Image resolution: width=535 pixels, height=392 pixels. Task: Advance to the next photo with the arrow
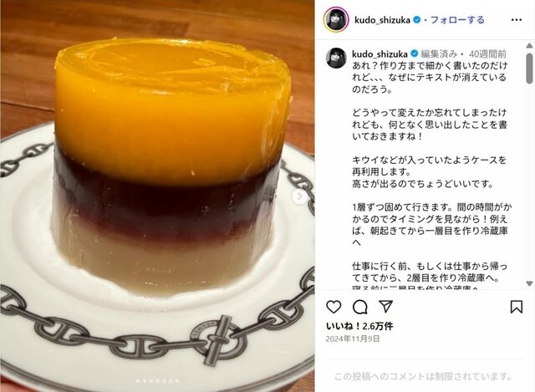(299, 196)
